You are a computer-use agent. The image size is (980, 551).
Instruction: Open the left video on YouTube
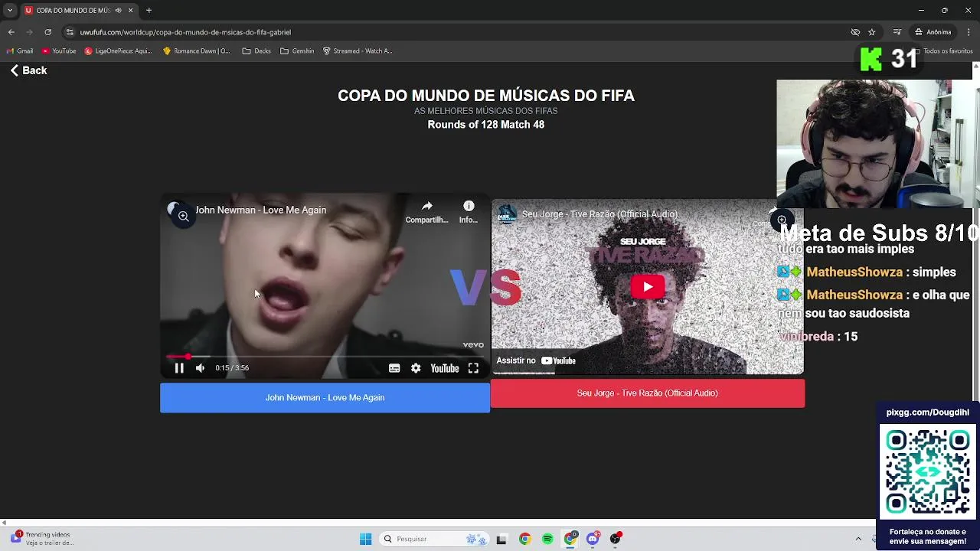pyautogui.click(x=445, y=368)
